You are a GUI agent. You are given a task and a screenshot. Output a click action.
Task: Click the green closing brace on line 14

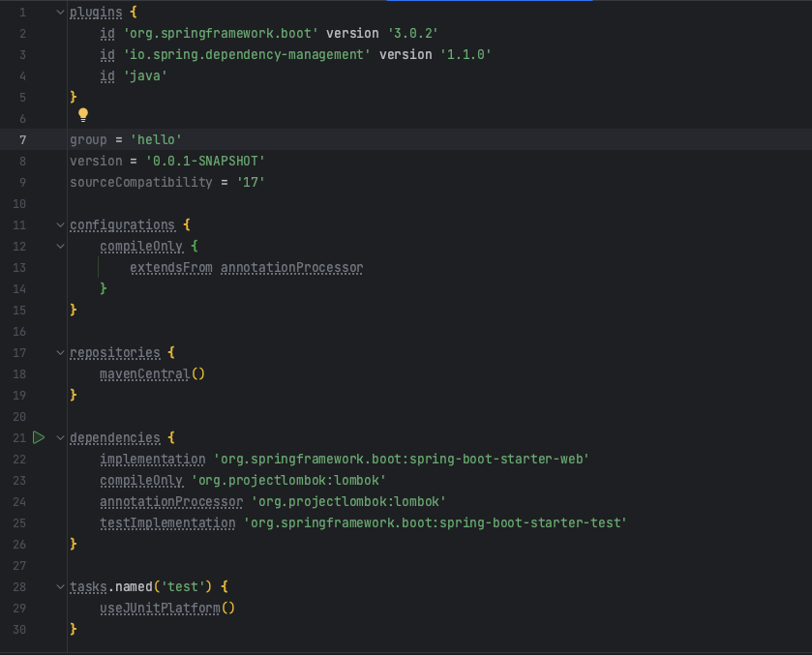[104, 288]
